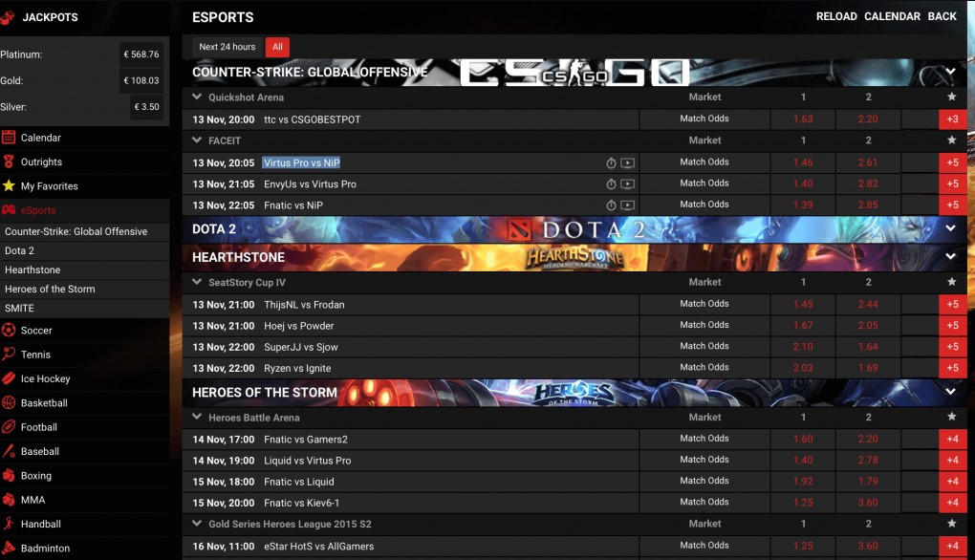975x560 pixels.
Task: Switch to Next 24 hours filter
Action: pos(227,47)
